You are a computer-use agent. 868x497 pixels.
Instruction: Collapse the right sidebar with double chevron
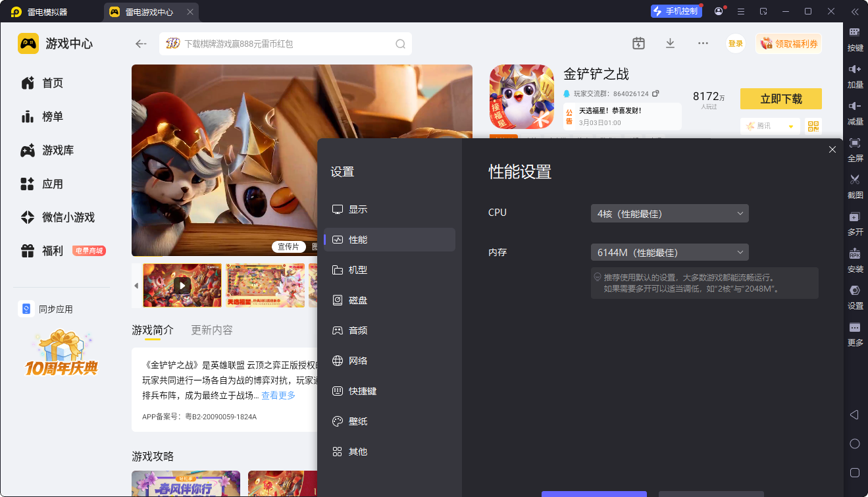point(855,11)
